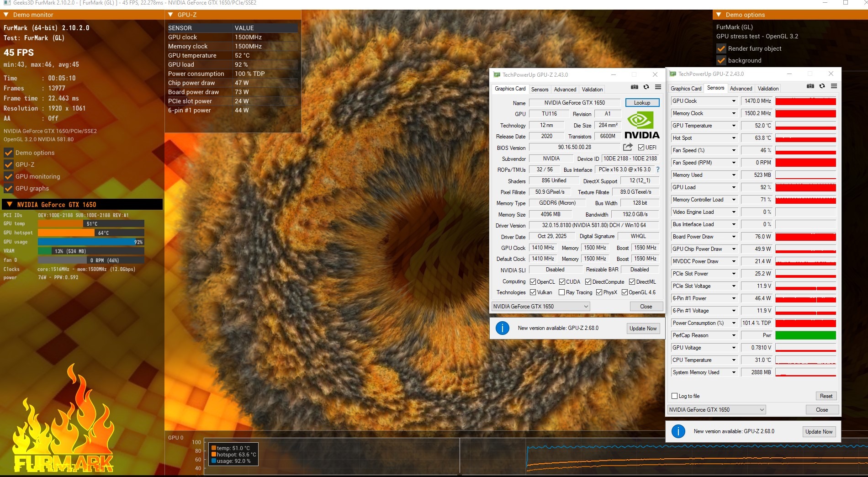The height and width of the screenshot is (477, 868).
Task: Check the Ray Tracing checkbox
Action: (x=562, y=292)
